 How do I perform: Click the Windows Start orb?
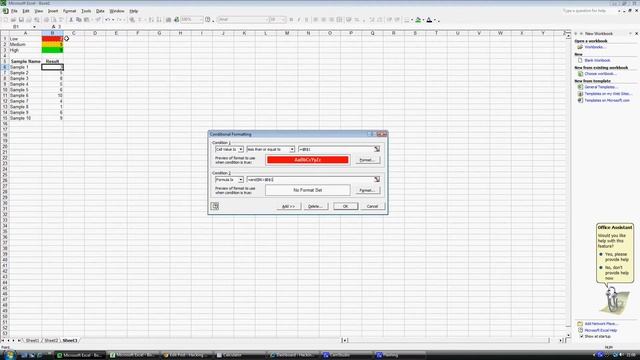[x=9, y=355]
